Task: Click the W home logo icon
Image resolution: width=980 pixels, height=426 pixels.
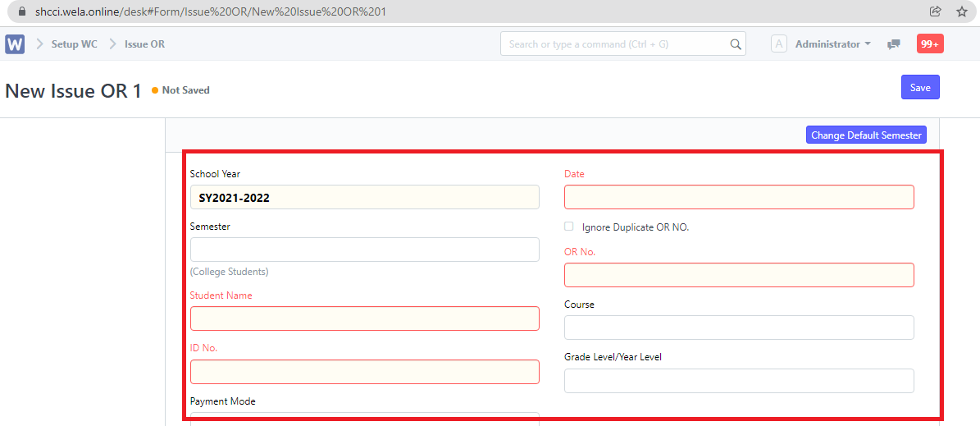Action: (15, 44)
